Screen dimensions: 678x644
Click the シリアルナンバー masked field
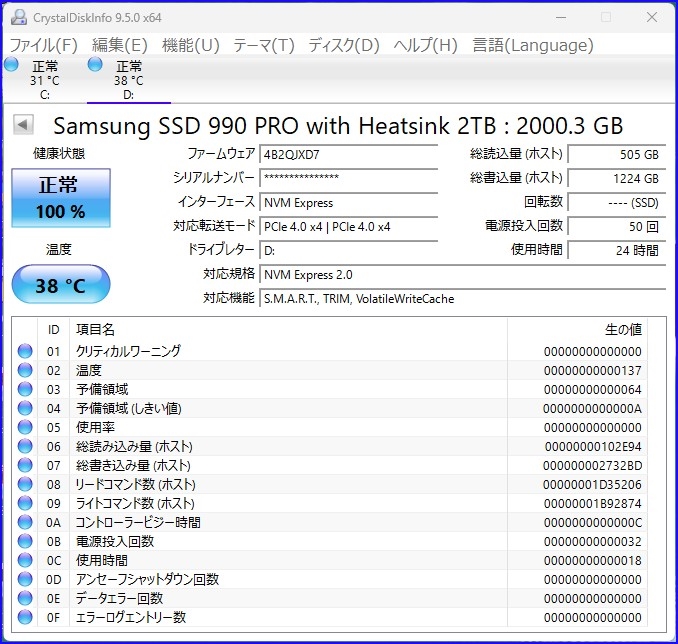click(x=348, y=178)
